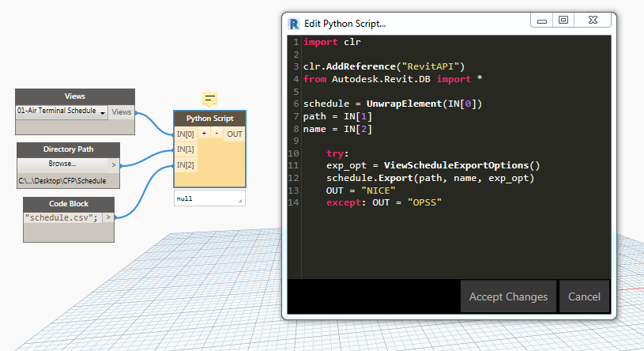Click the note icon above Python Script node
The image size is (644, 351).
[x=210, y=100]
